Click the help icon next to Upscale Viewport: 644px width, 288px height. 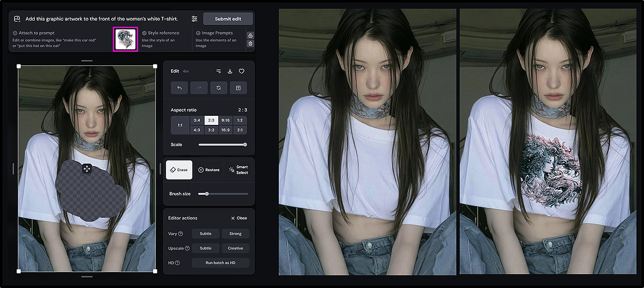click(x=187, y=248)
